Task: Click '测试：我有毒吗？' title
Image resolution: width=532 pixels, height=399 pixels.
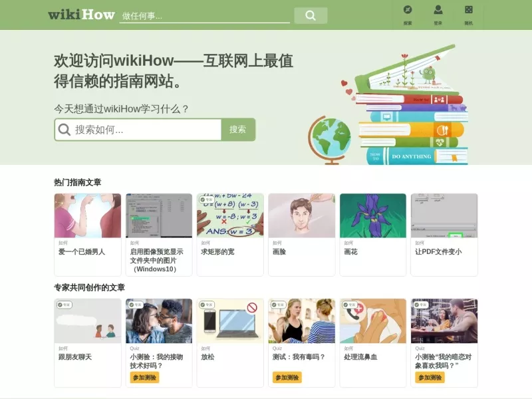Action: 299,357
